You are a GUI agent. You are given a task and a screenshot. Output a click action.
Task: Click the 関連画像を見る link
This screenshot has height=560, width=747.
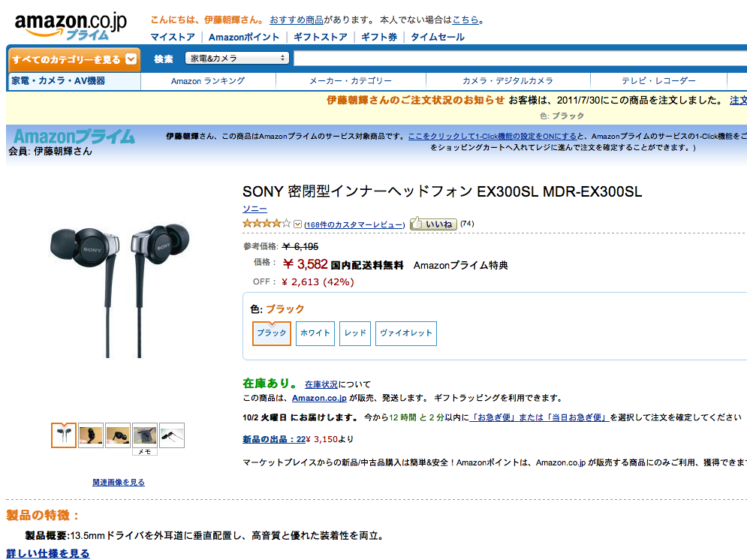(119, 483)
